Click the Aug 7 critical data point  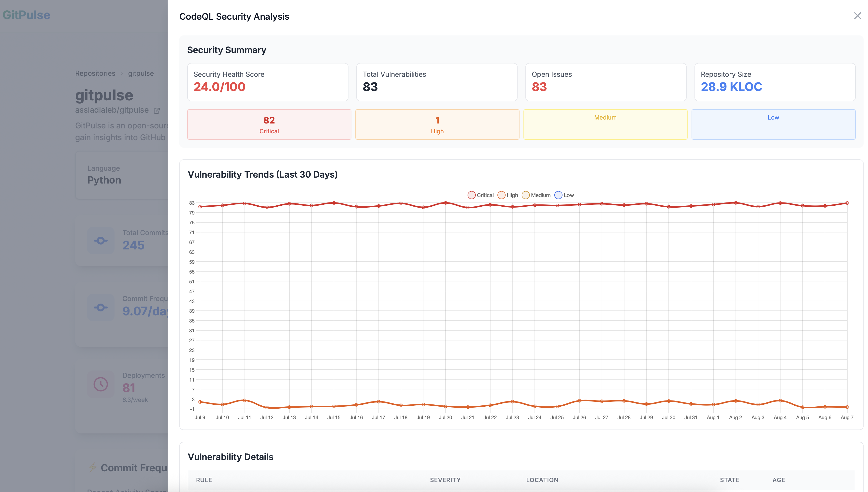(x=847, y=203)
